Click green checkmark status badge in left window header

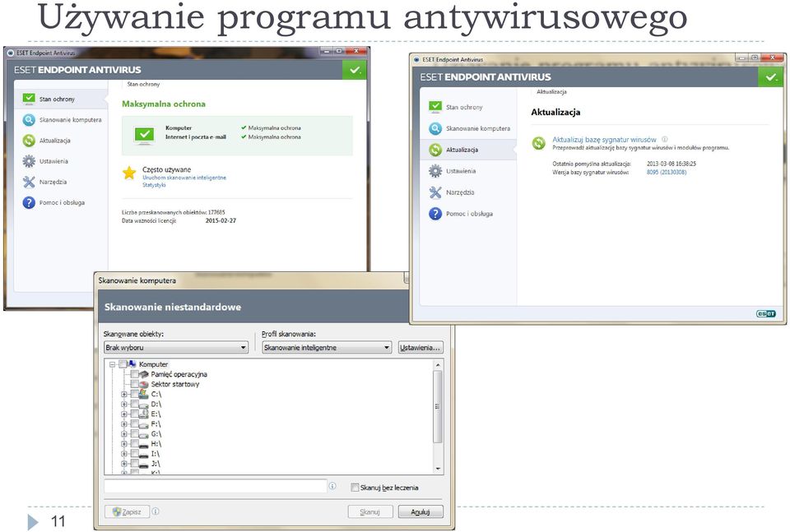pyautogui.click(x=355, y=70)
